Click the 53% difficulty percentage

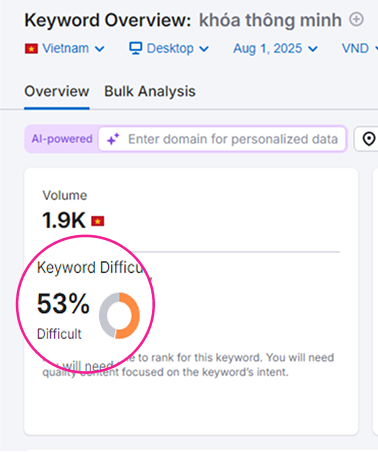coord(63,304)
